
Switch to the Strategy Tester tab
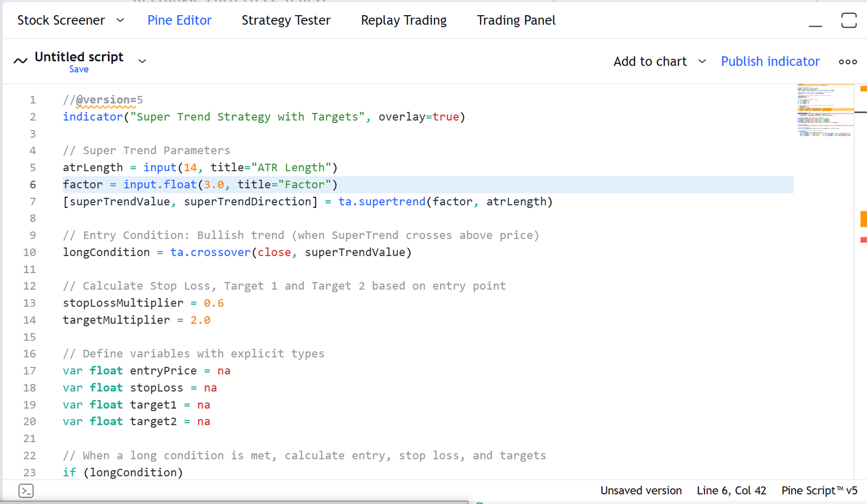(286, 21)
